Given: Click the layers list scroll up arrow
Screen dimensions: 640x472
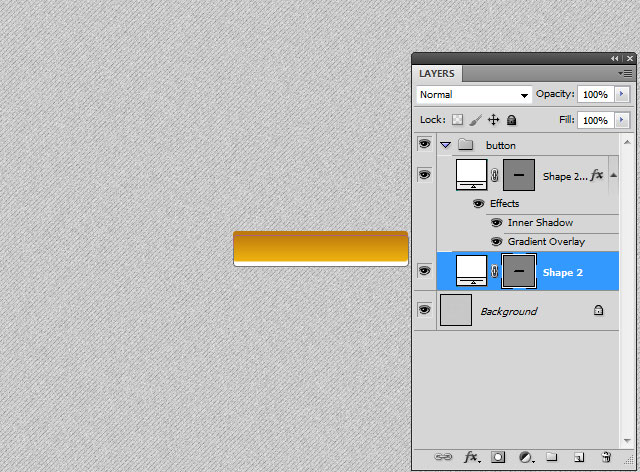Looking at the screenshot, I should tap(627, 142).
